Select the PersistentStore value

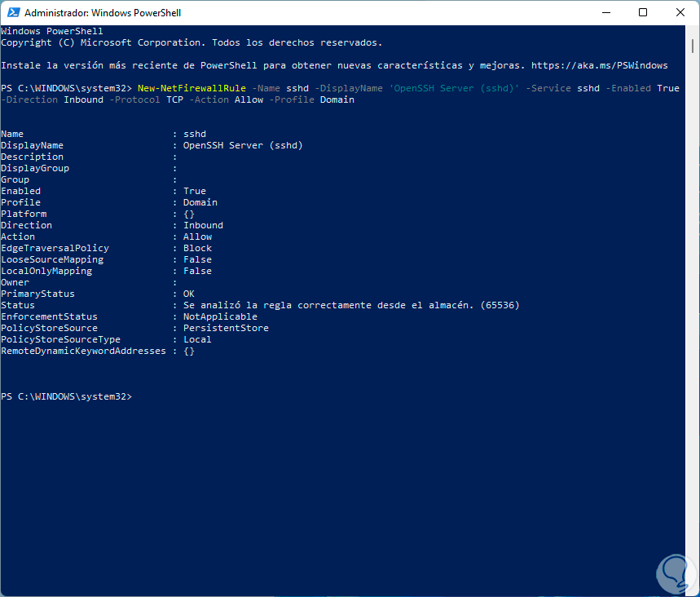pyautogui.click(x=226, y=328)
